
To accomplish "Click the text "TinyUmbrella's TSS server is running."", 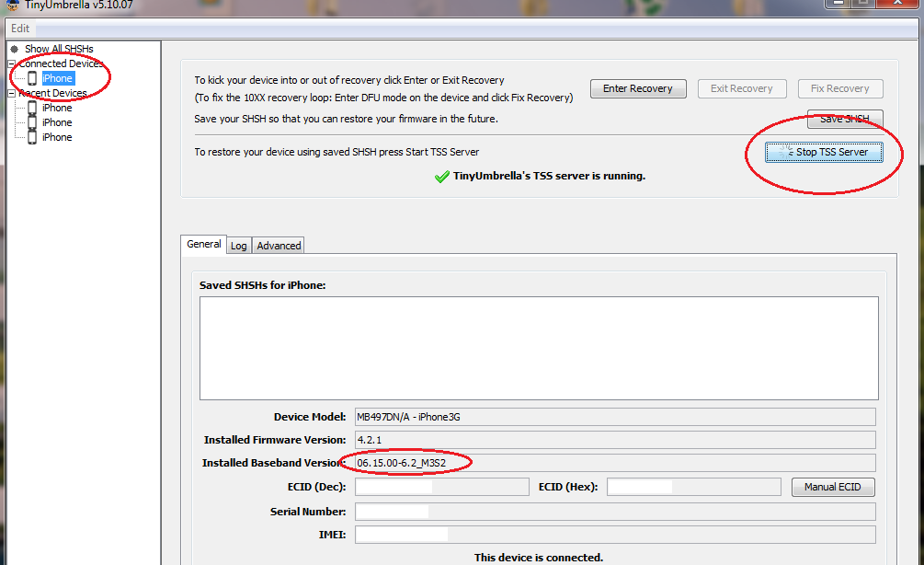I will coord(549,176).
